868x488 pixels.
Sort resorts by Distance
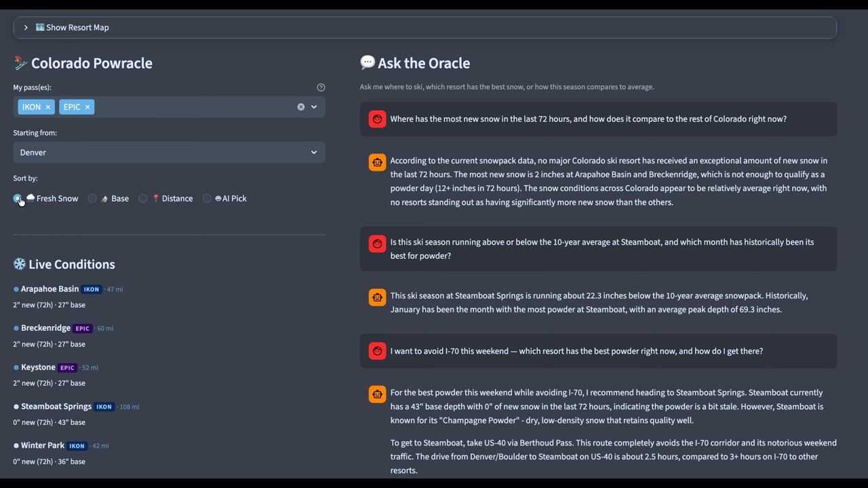coord(143,199)
